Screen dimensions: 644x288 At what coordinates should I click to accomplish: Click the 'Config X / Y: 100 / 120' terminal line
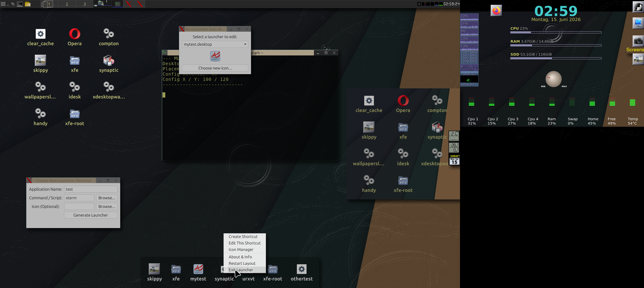(195, 79)
